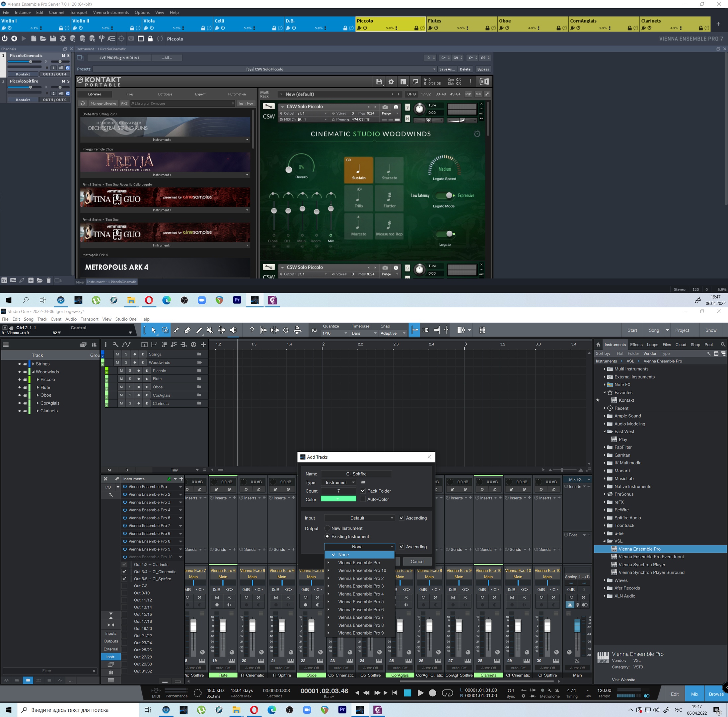The image size is (728, 717).
Task: Enable the Auto-Color checkbox
Action: click(363, 499)
